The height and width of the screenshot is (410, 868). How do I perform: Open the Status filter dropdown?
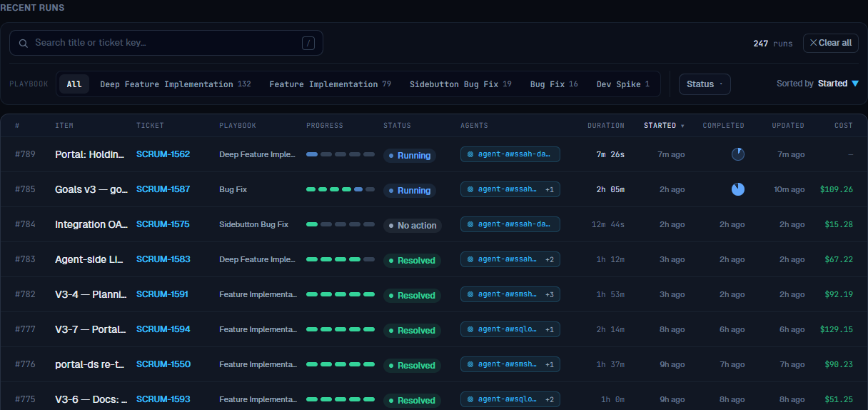(705, 84)
